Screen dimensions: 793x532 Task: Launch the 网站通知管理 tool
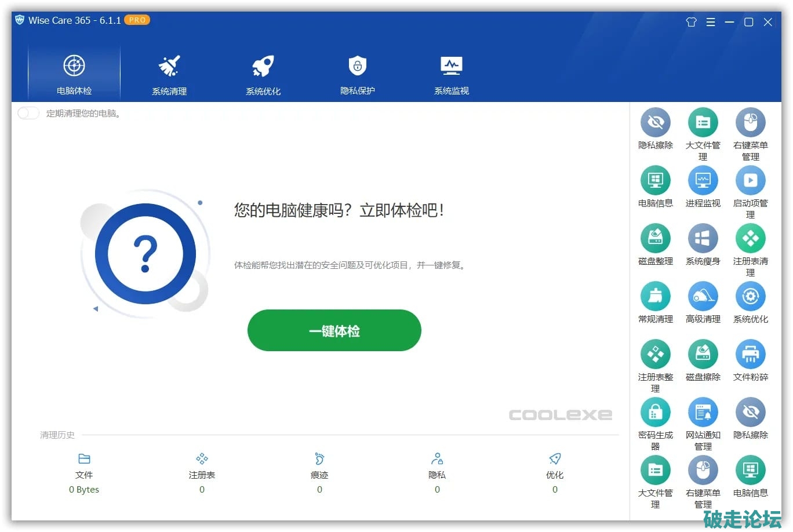coord(703,413)
